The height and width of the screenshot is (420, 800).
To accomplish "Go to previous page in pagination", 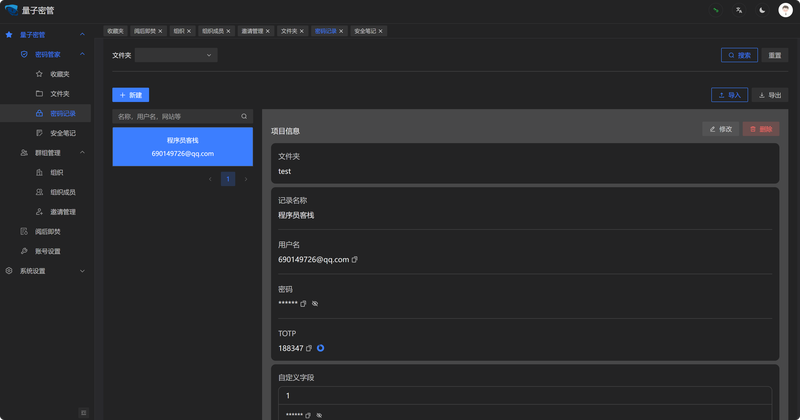I will (x=210, y=179).
